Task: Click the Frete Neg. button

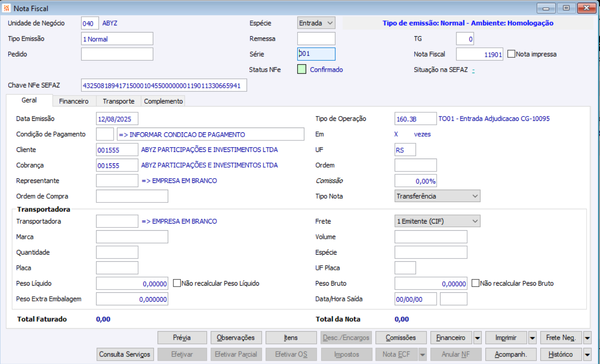Action: click(x=561, y=338)
